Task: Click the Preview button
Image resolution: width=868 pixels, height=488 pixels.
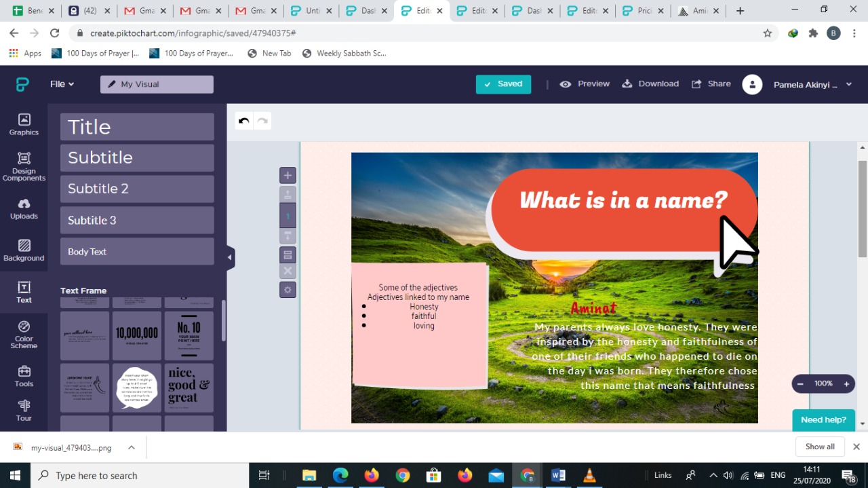Action: pos(585,84)
